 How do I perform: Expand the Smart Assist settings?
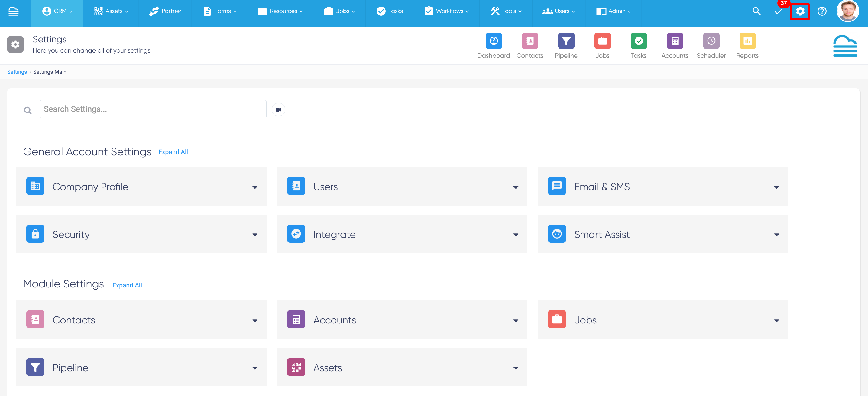click(x=777, y=234)
